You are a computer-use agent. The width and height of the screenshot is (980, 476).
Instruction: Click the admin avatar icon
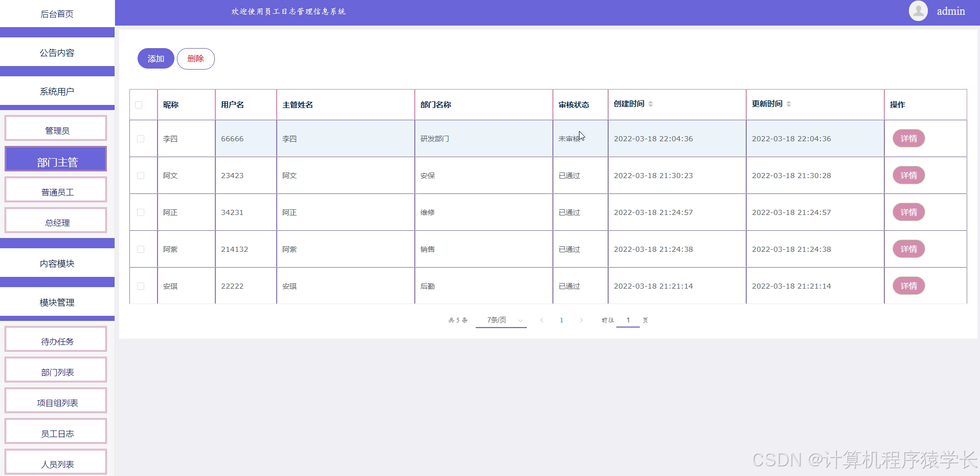coord(918,11)
